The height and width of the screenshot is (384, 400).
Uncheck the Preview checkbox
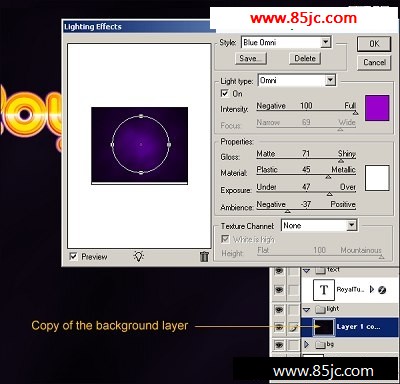[73, 256]
